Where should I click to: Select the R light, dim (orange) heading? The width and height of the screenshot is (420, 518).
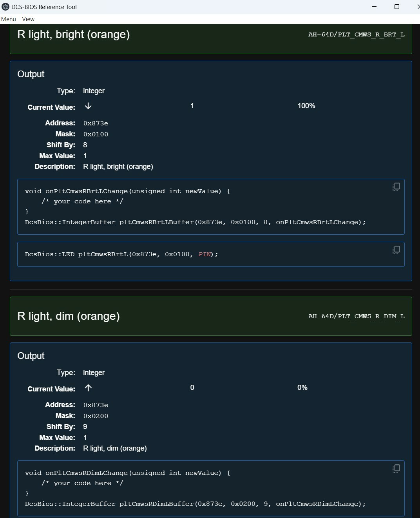click(x=69, y=316)
